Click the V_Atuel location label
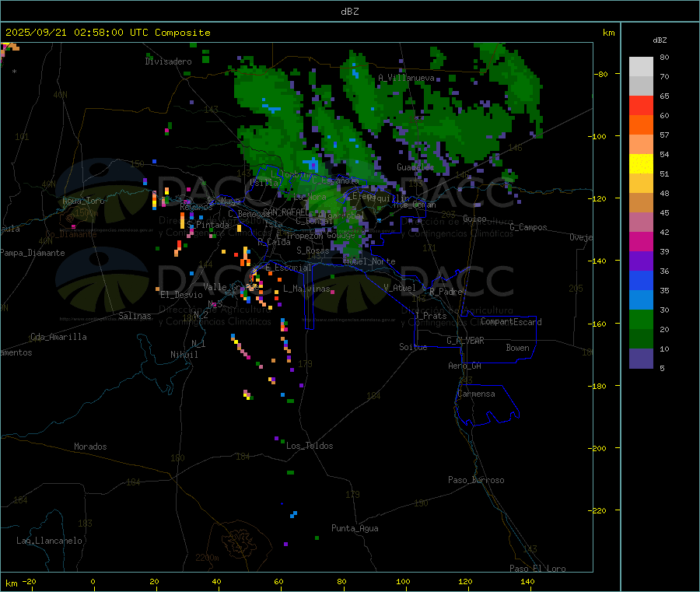 point(400,288)
